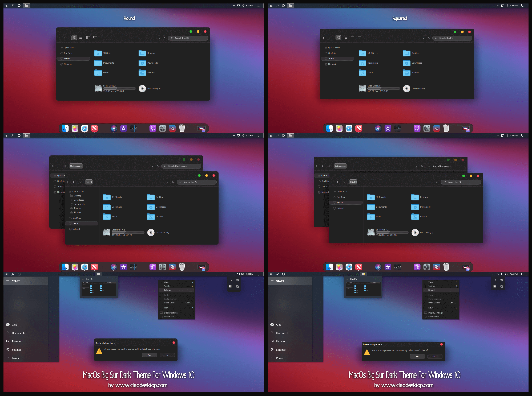Click Local Disk (C:) capacity bar in Round window
532x396 pixels.
click(119, 88)
